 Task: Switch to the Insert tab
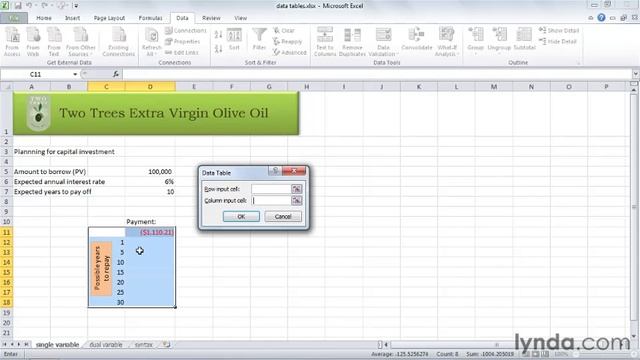(72, 18)
